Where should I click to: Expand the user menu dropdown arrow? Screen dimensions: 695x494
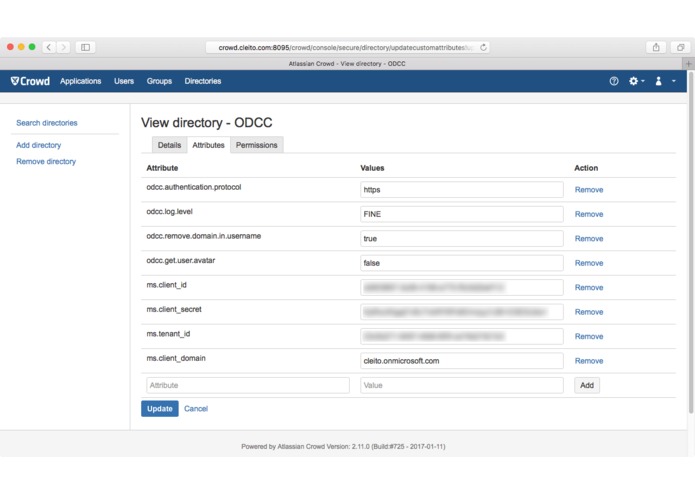coord(673,81)
